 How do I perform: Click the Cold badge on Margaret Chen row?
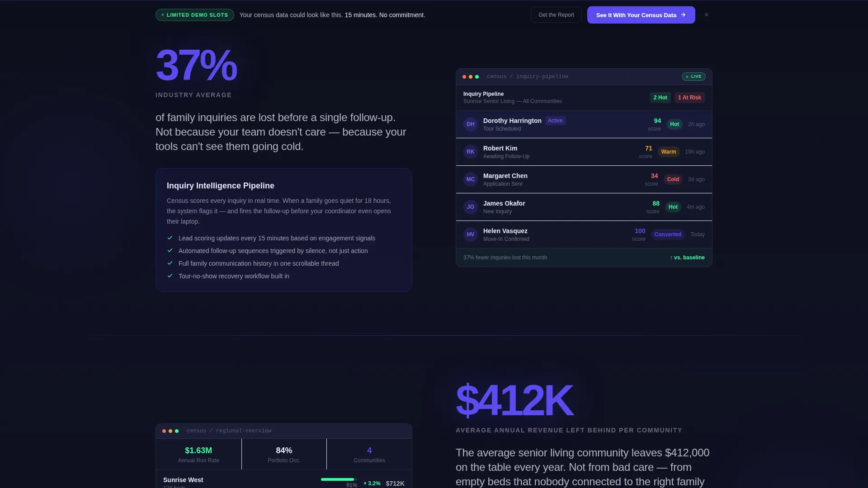coord(673,179)
